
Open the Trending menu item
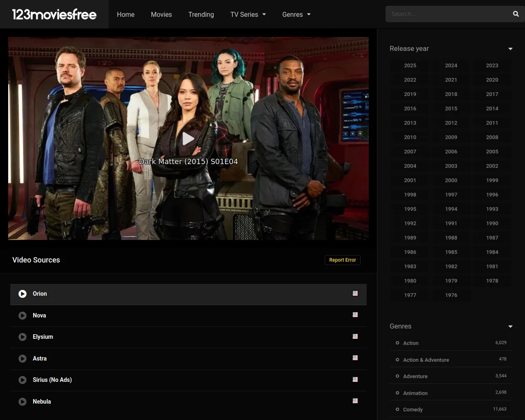pos(201,14)
